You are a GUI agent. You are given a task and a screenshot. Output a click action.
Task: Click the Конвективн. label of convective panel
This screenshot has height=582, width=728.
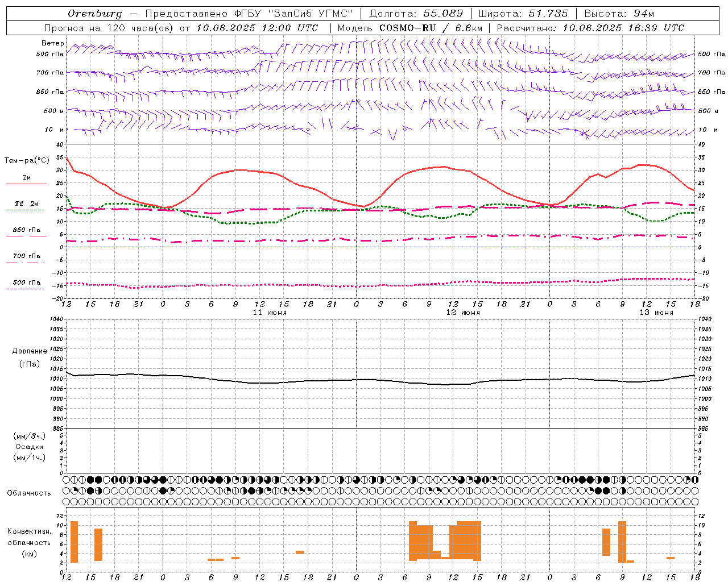coord(30,531)
